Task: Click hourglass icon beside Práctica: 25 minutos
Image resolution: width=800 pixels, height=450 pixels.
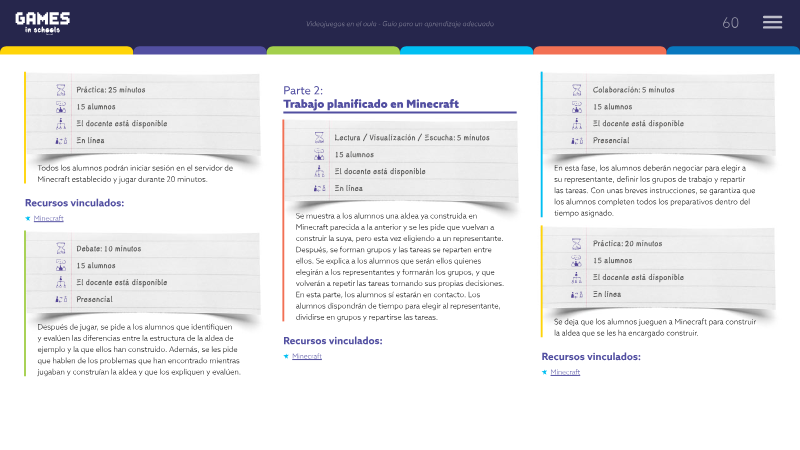Action: 61,90
